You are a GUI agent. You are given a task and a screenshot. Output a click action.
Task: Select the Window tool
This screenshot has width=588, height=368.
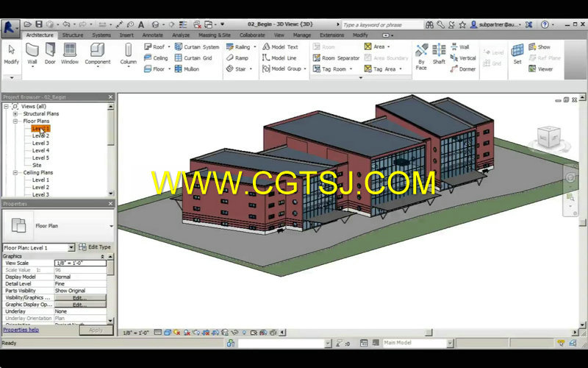pos(70,53)
